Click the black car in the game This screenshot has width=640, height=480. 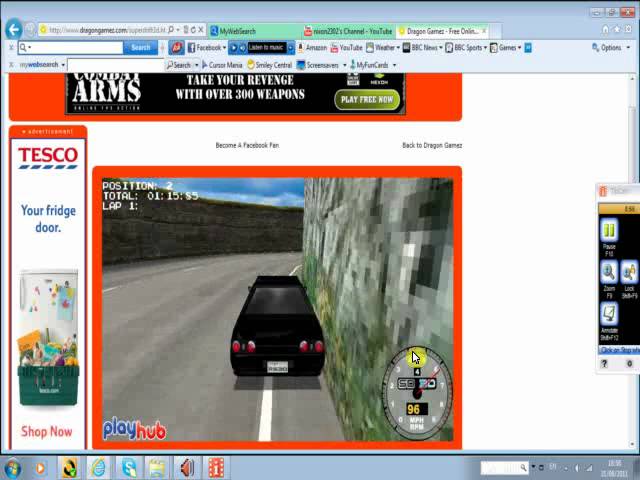tap(278, 325)
